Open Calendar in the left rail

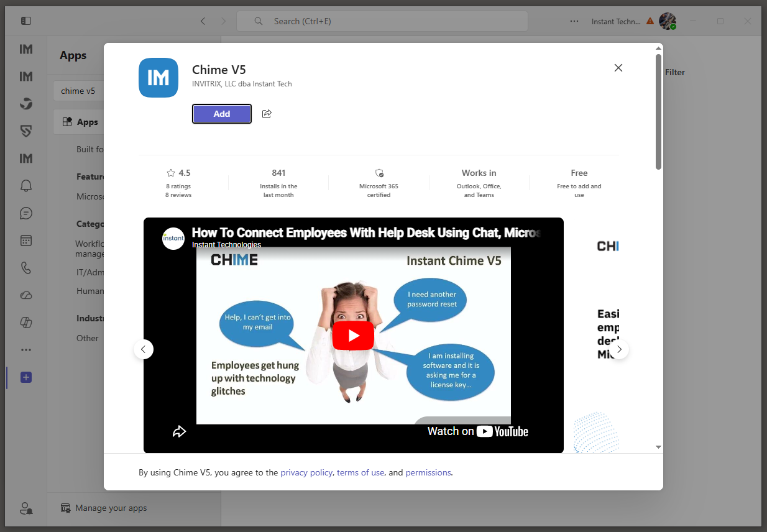(x=26, y=241)
